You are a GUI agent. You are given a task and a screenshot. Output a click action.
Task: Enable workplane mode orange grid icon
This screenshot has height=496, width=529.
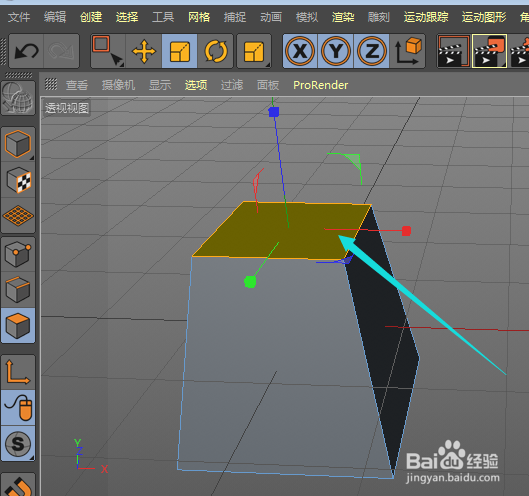coord(18,216)
